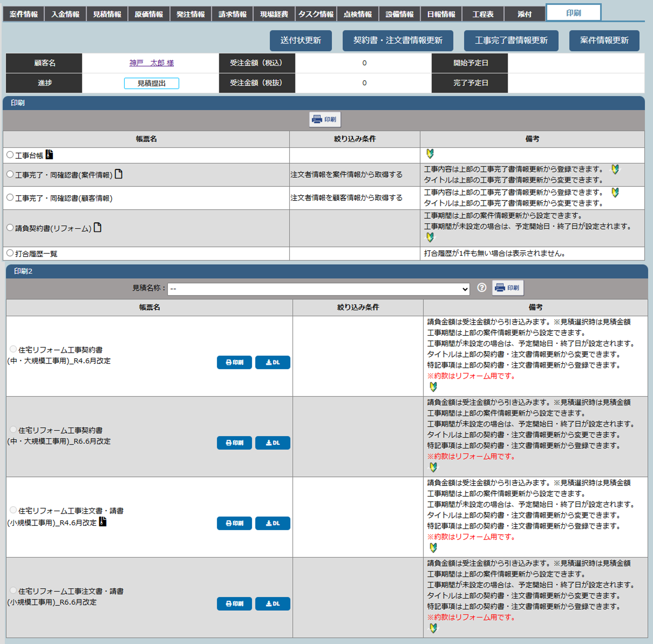653x644 pixels.
Task: Click the 契約書・注文書情報更新 button
Action: click(x=397, y=41)
